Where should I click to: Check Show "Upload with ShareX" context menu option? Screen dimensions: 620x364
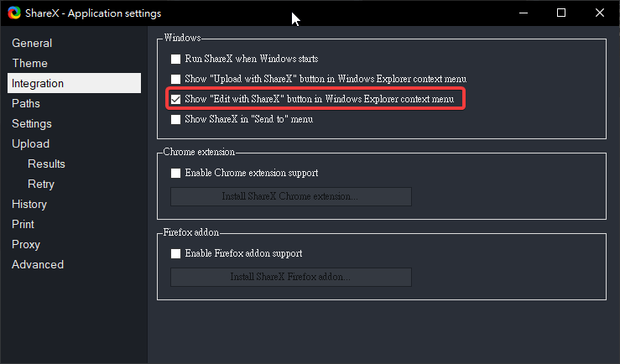175,80
